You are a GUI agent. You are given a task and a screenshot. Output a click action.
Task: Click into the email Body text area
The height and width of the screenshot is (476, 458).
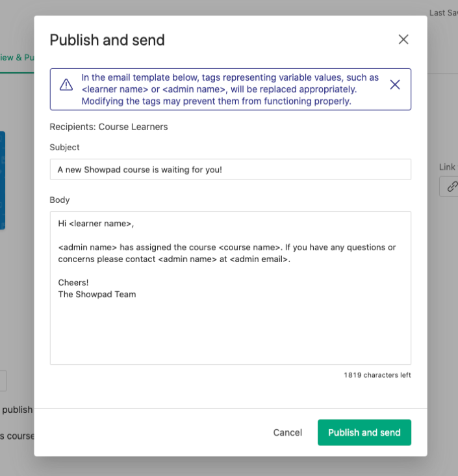click(231, 288)
